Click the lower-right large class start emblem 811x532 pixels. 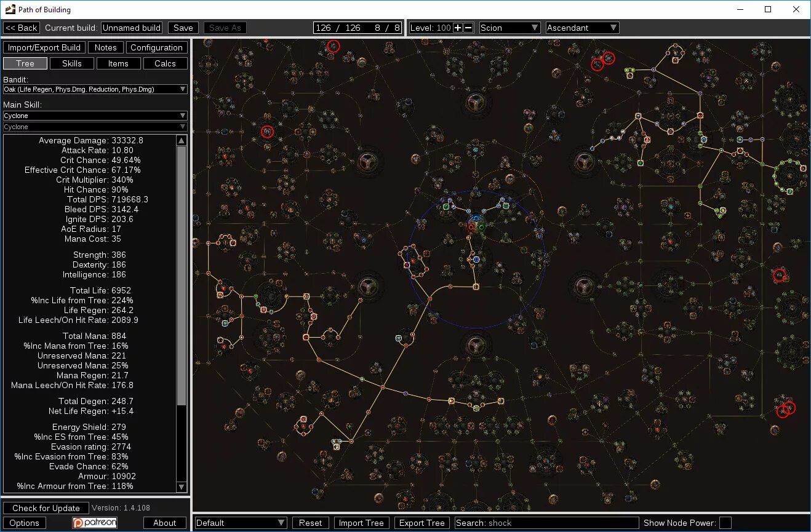point(583,286)
